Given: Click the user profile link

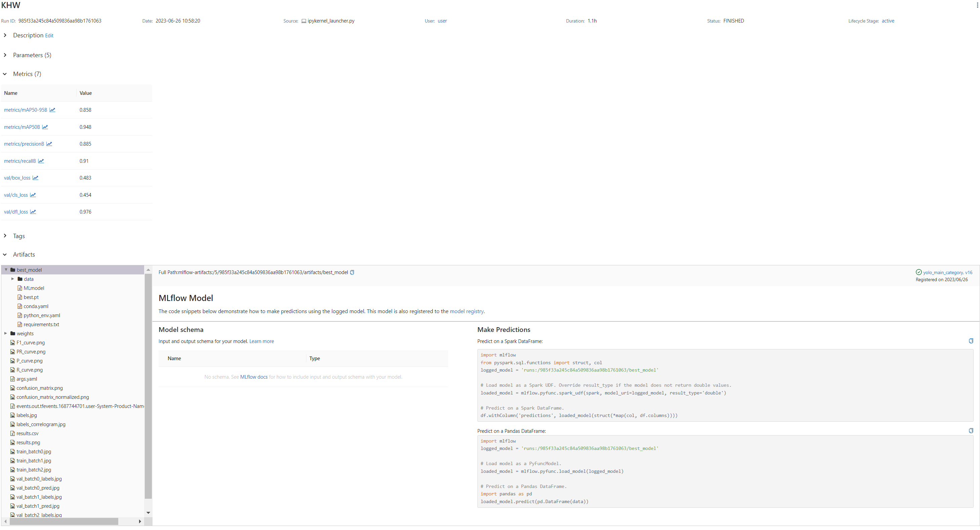Looking at the screenshot, I should pos(442,21).
